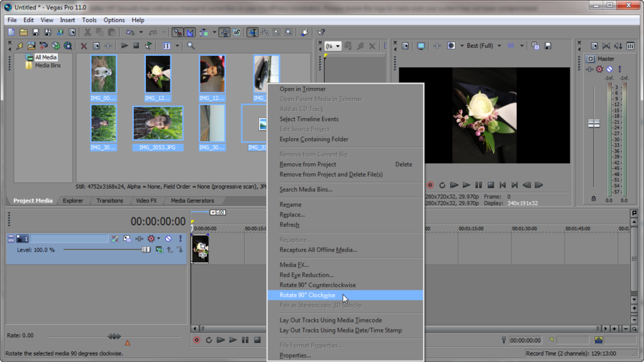Open Track 1 automation settings dropdown arrow
This screenshot has height=362, width=644.
tap(158, 238)
